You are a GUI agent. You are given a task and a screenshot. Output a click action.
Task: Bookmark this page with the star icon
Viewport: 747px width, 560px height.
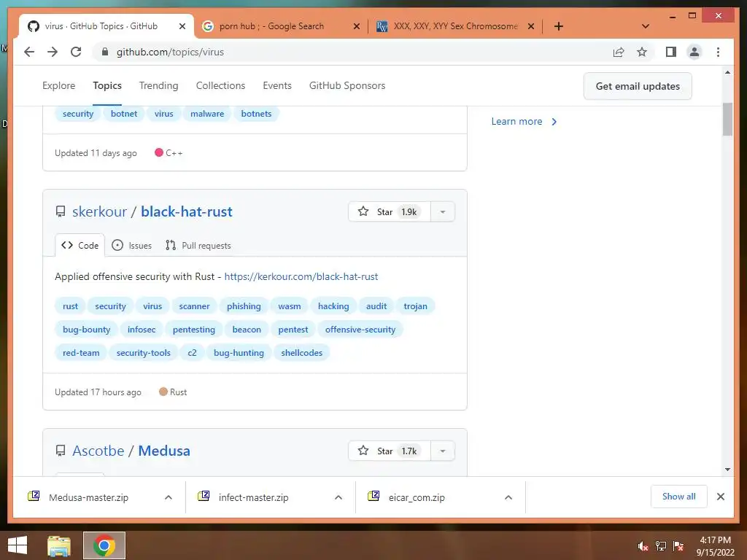(642, 52)
